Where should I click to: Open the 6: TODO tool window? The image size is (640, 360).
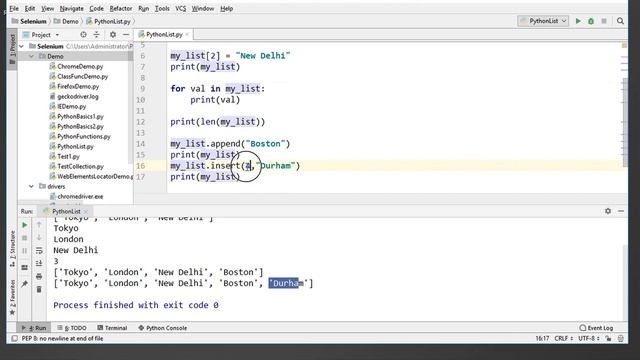(72, 328)
